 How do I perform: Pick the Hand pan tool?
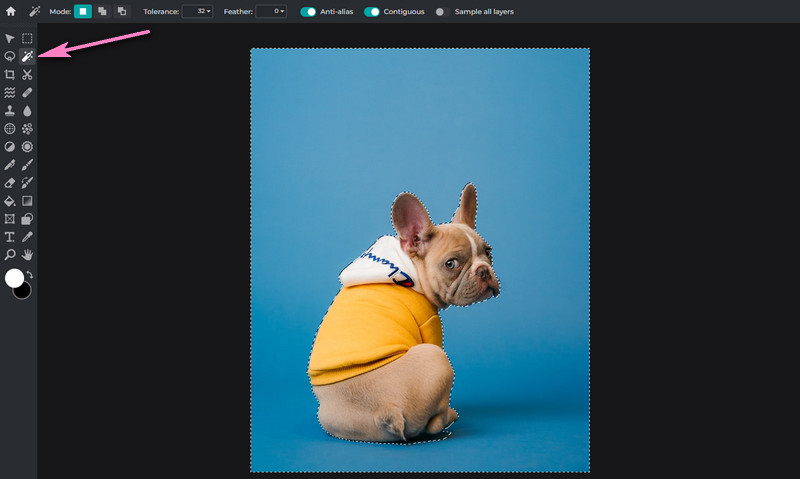click(x=27, y=254)
